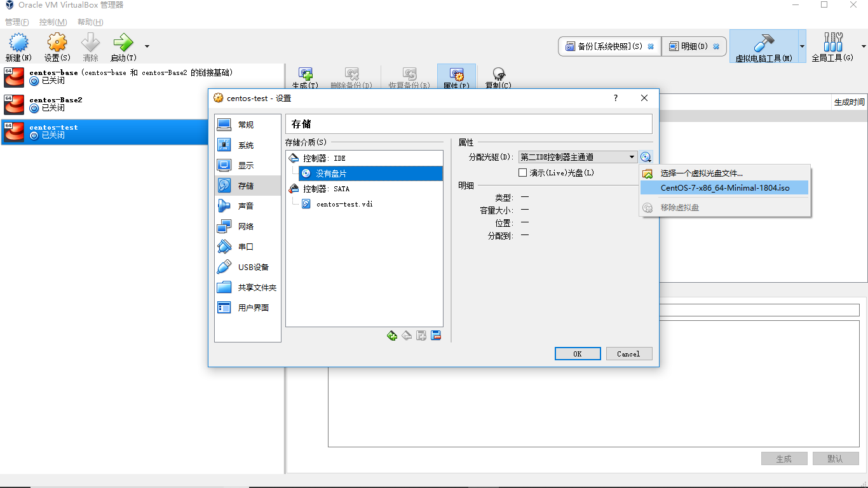Select centos-base VM in list
The height and width of the screenshot is (488, 868).
pyautogui.click(x=142, y=77)
